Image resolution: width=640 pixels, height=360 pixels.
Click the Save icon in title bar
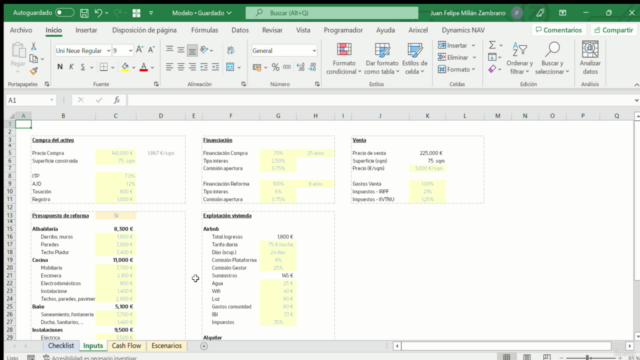coord(84,13)
